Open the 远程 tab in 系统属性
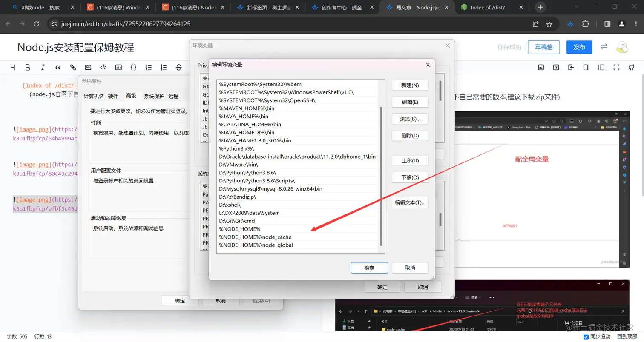This screenshot has height=342, width=644. pyautogui.click(x=173, y=96)
